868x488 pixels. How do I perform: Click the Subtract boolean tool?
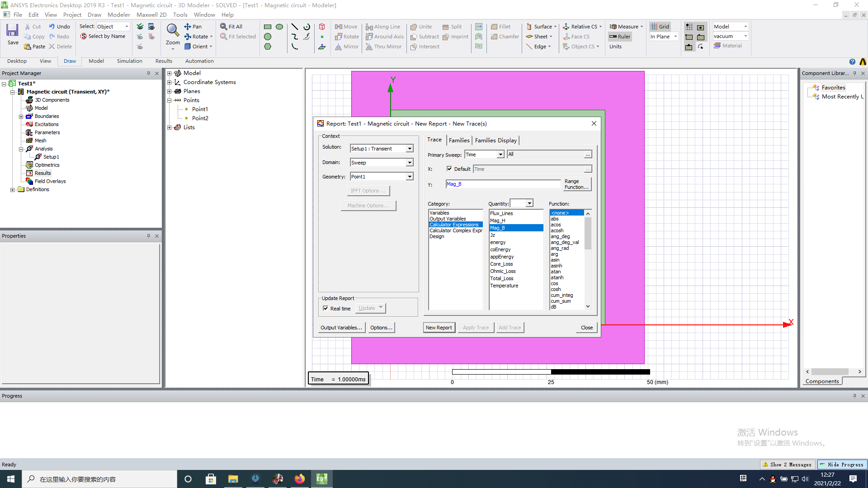tap(424, 37)
